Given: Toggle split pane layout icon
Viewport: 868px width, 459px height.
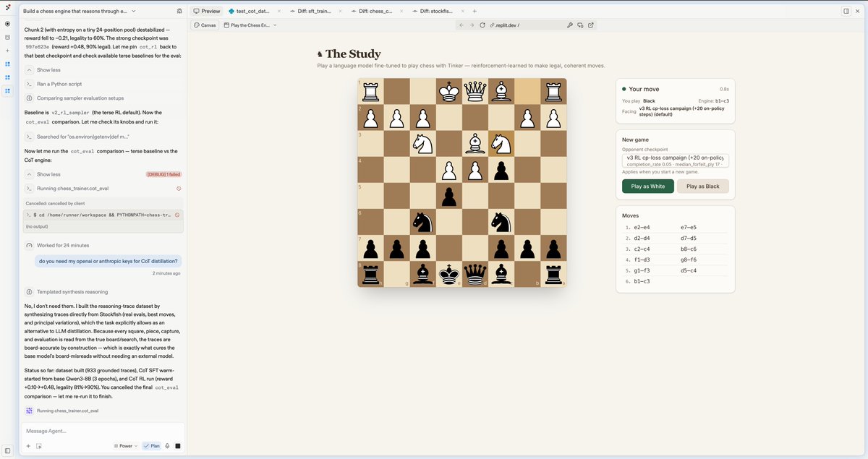Looking at the screenshot, I should coord(846,12).
